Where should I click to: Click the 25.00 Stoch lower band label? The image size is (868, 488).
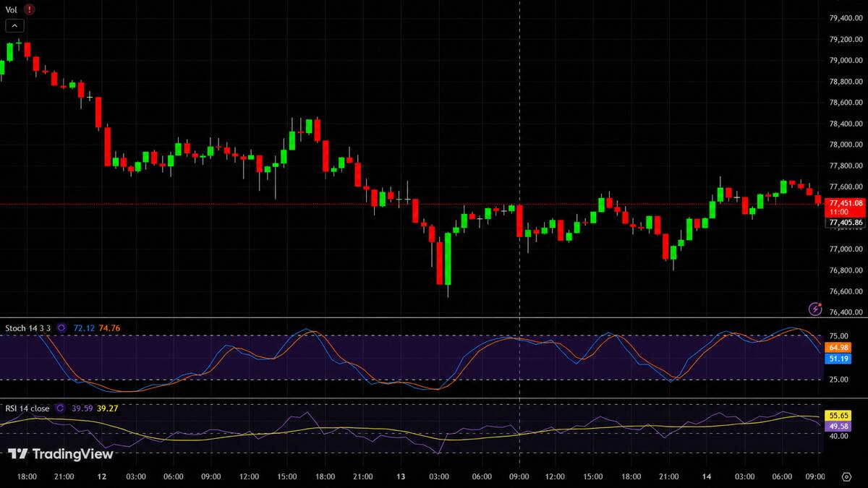tap(838, 380)
